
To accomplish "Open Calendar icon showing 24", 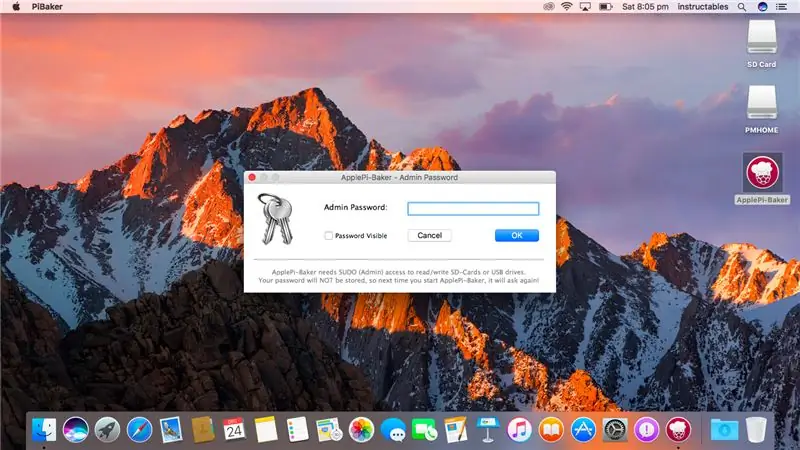I will [x=234, y=430].
